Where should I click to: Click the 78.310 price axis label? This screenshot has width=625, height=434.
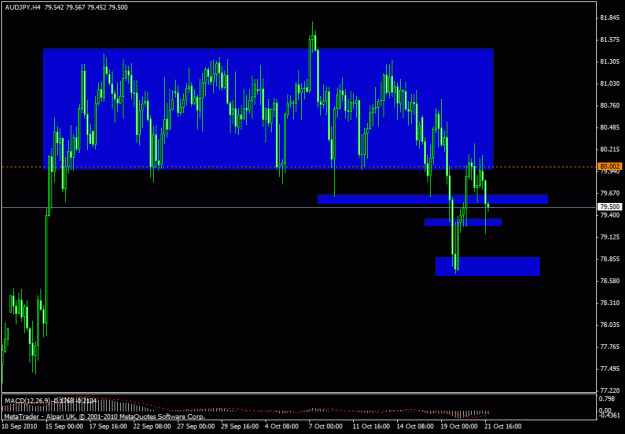(610, 303)
